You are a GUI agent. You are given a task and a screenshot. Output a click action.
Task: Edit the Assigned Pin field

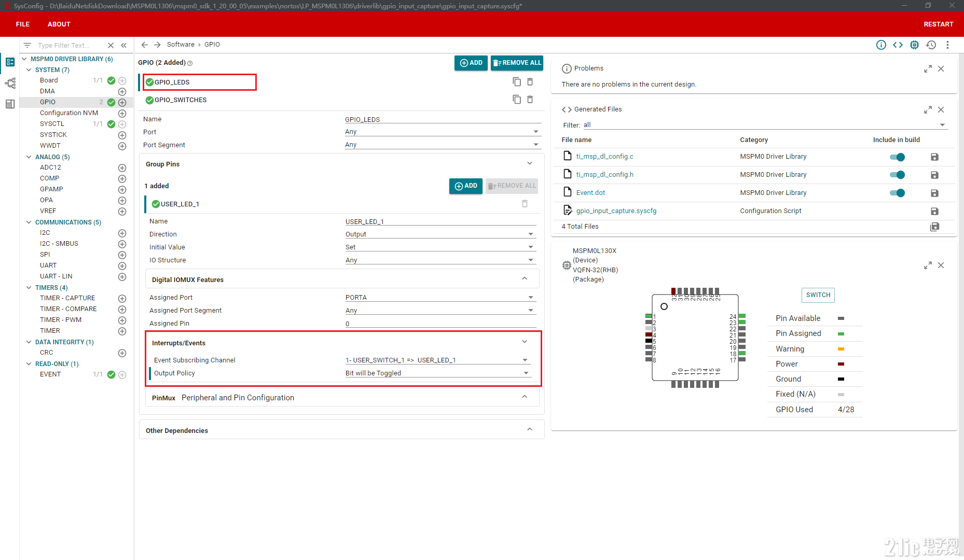[440, 324]
